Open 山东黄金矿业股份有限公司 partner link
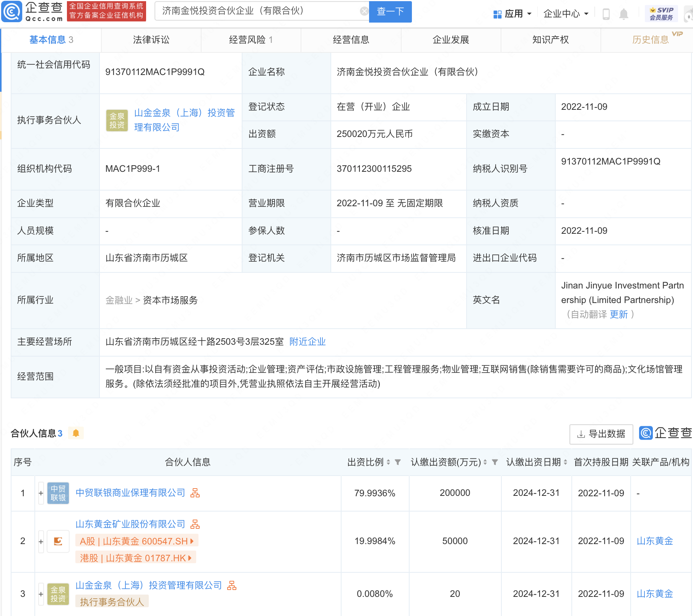The width and height of the screenshot is (693, 616). [x=130, y=524]
